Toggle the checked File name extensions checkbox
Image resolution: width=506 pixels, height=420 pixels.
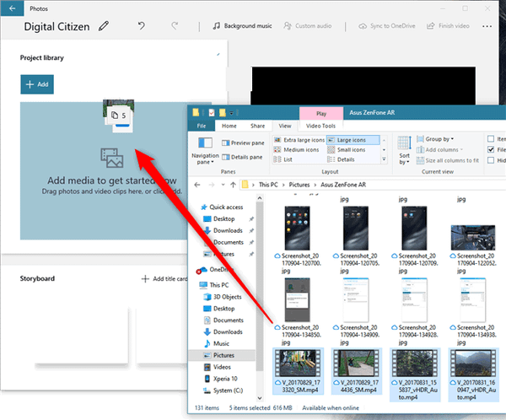click(x=491, y=149)
